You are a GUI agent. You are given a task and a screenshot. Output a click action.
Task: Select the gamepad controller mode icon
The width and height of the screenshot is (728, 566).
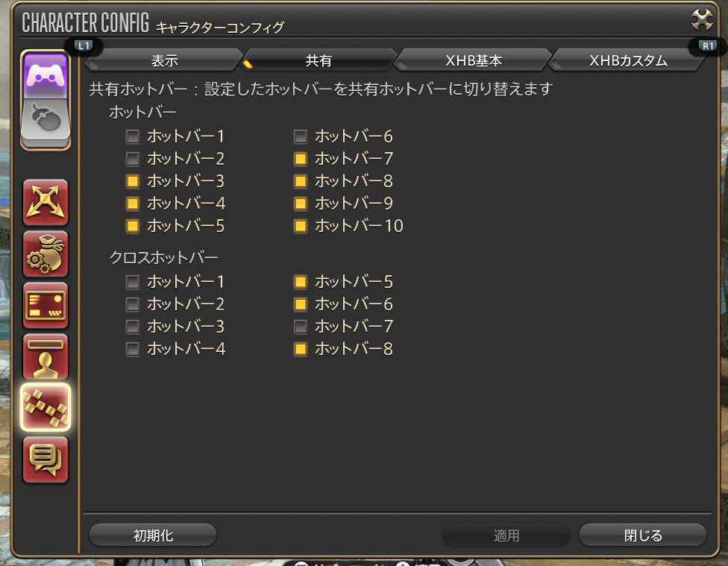pos(45,75)
